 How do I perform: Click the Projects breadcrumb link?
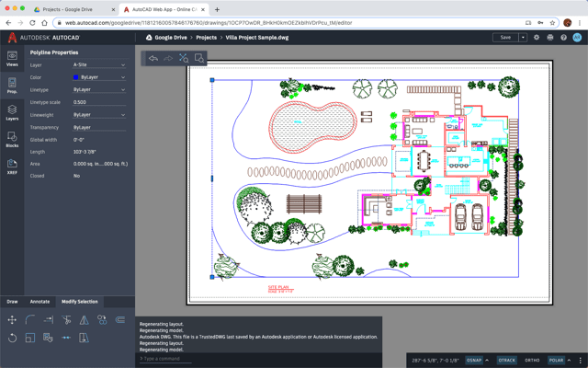206,38
